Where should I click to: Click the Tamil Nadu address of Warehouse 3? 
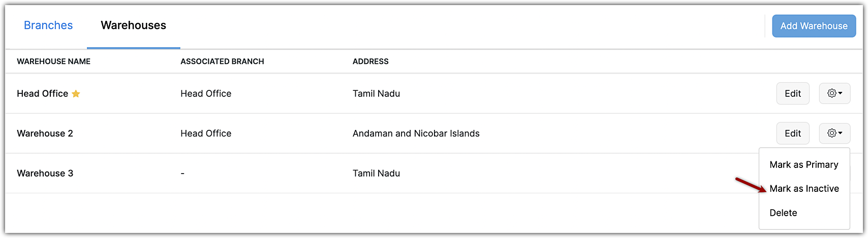(x=376, y=173)
